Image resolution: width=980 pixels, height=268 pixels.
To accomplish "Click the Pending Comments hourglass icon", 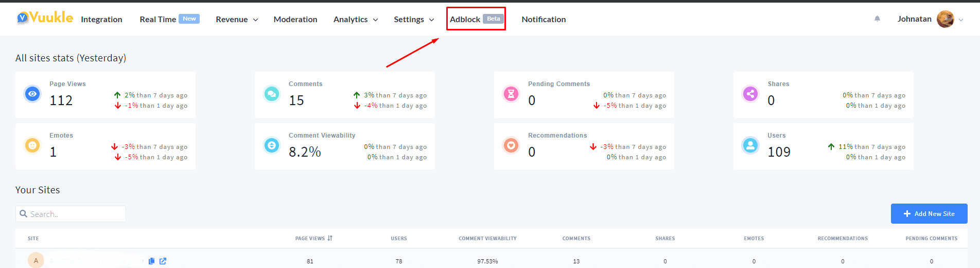I will 511,94.
